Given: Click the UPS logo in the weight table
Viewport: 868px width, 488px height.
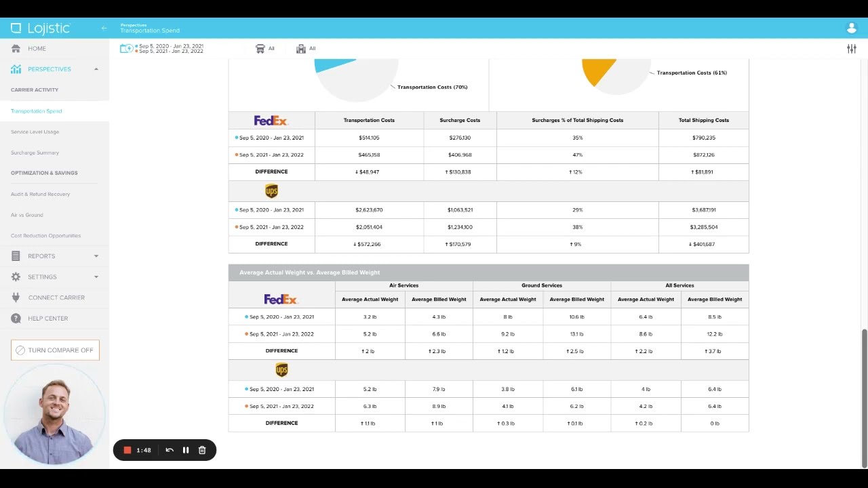Looking at the screenshot, I should tap(281, 370).
